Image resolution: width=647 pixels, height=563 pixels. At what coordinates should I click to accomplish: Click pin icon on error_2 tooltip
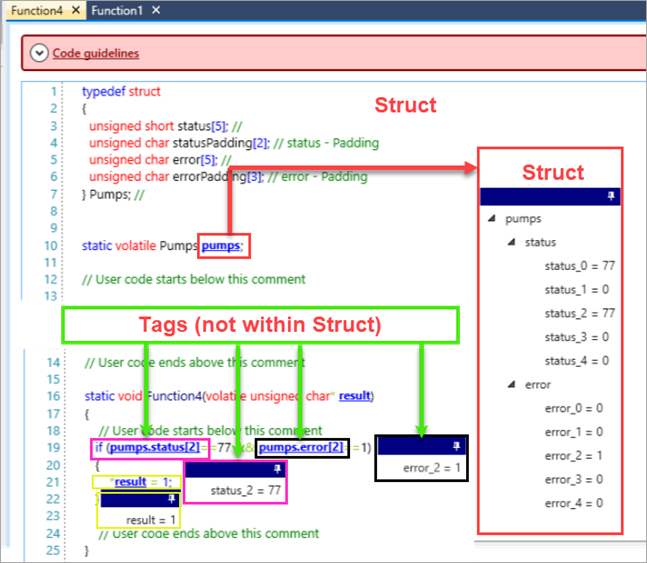tap(455, 447)
